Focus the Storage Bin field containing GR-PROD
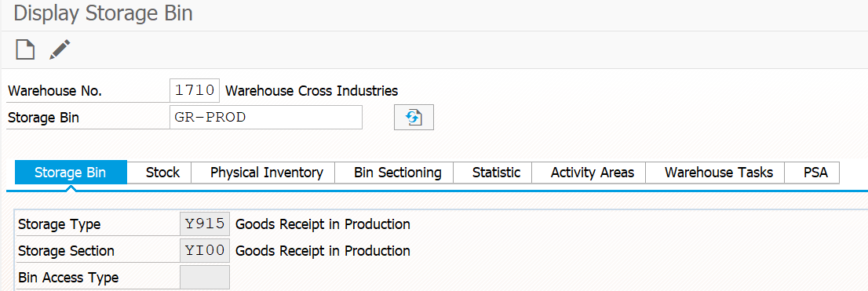The height and width of the screenshot is (291, 868). coord(266,118)
